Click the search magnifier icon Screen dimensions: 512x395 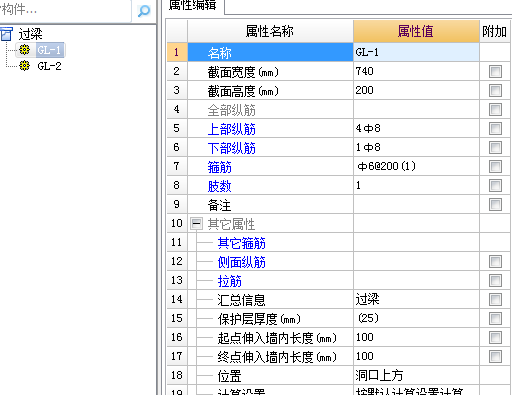click(x=144, y=11)
